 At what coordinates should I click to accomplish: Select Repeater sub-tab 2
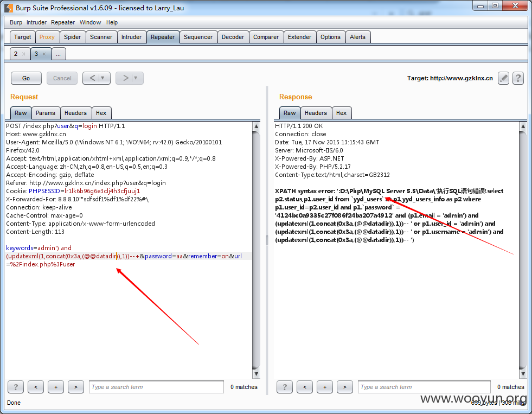click(16, 54)
